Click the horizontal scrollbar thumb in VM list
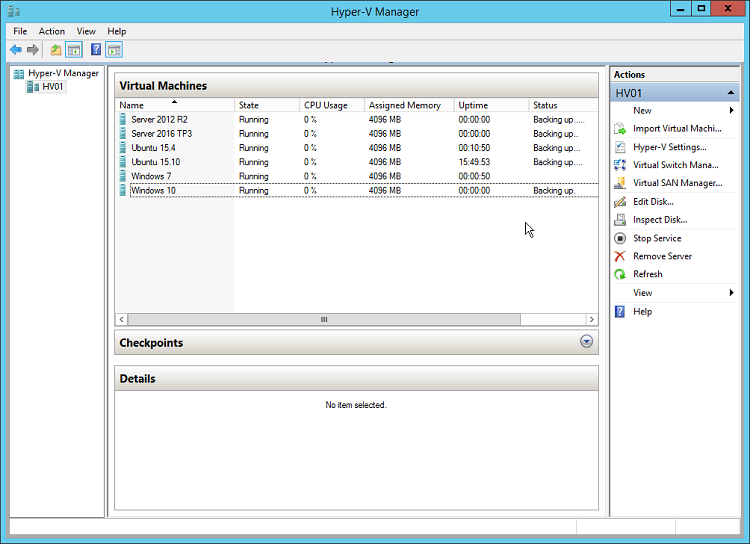This screenshot has width=750, height=544. pyautogui.click(x=324, y=319)
